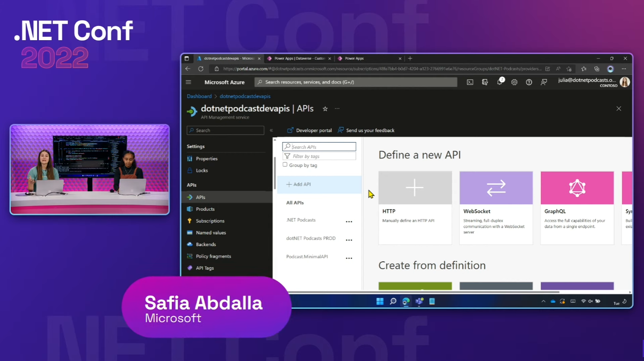Close the Power Apps | Dataverse tab
The width and height of the screenshot is (644, 361).
330,59
